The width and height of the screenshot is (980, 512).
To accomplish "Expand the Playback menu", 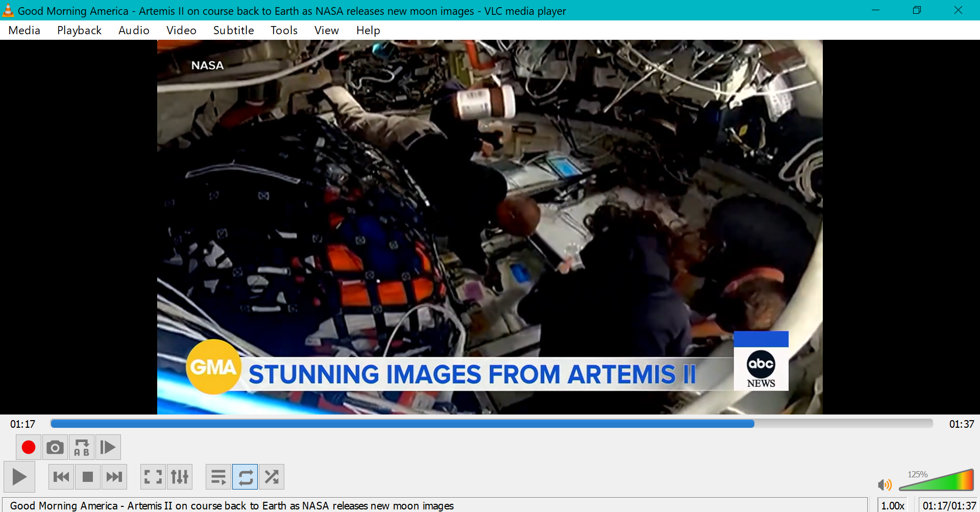I will tap(79, 31).
